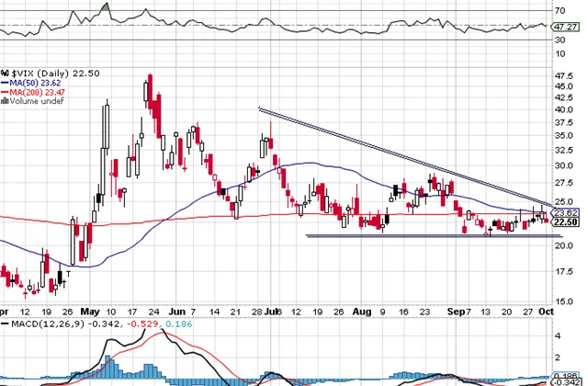Click the "37.5" price axis label
The image size is (588, 386).
pyautogui.click(x=564, y=122)
